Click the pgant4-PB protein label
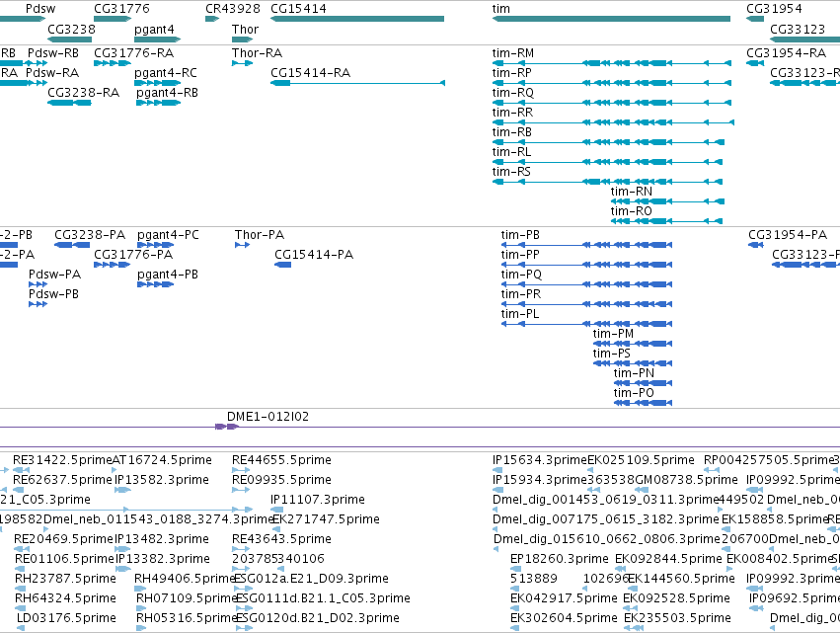Screen dimensions: 840x633 [168, 275]
